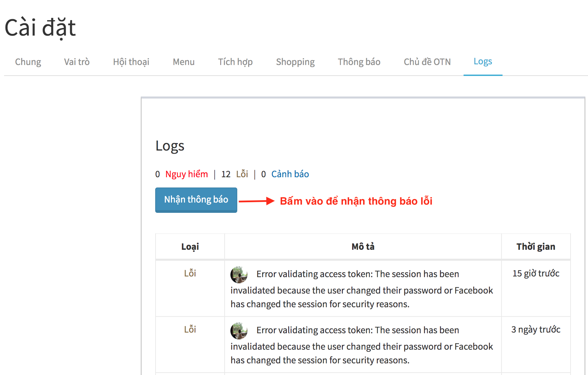Filter logs by Nguy hiểm
The image size is (588, 375).
[x=187, y=174]
